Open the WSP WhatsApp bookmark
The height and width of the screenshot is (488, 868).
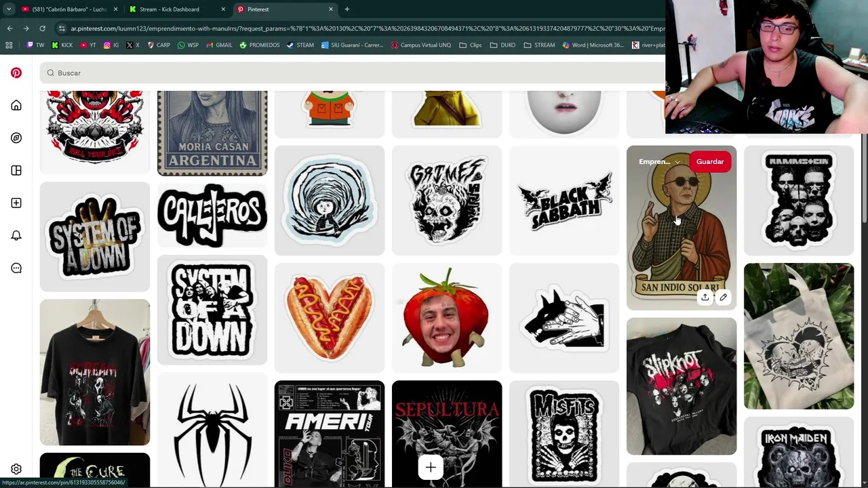188,45
